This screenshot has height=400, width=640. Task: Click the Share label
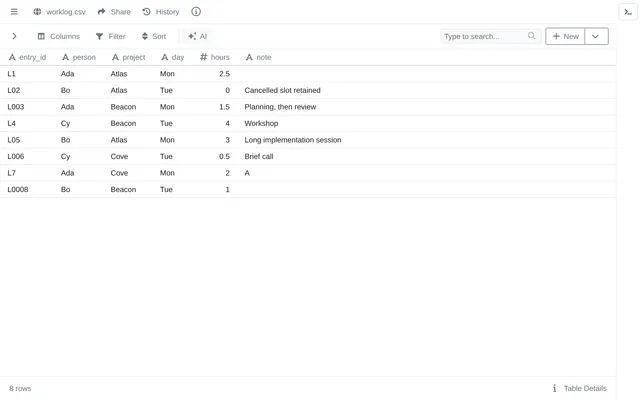121,12
